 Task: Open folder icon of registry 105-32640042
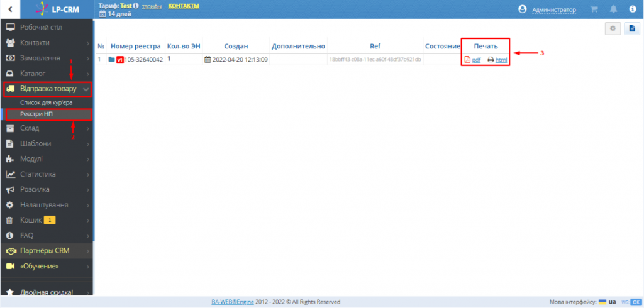point(112,59)
